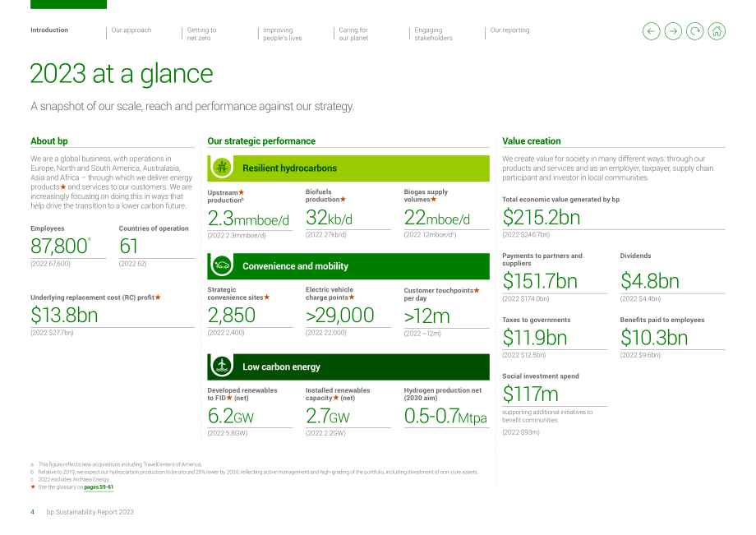Click the (2022 $246.7bn) comparison text
Screen dimensions: 756x535
coord(526,235)
